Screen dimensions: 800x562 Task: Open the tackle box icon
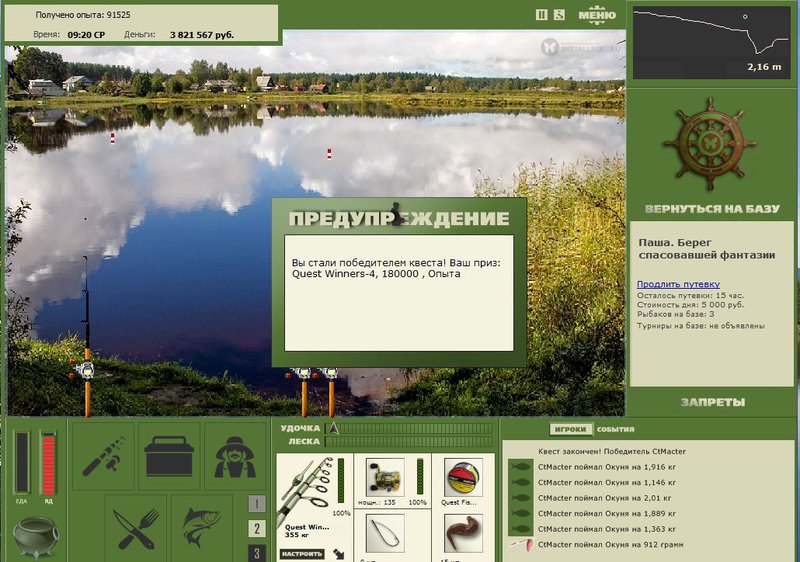coord(168,455)
